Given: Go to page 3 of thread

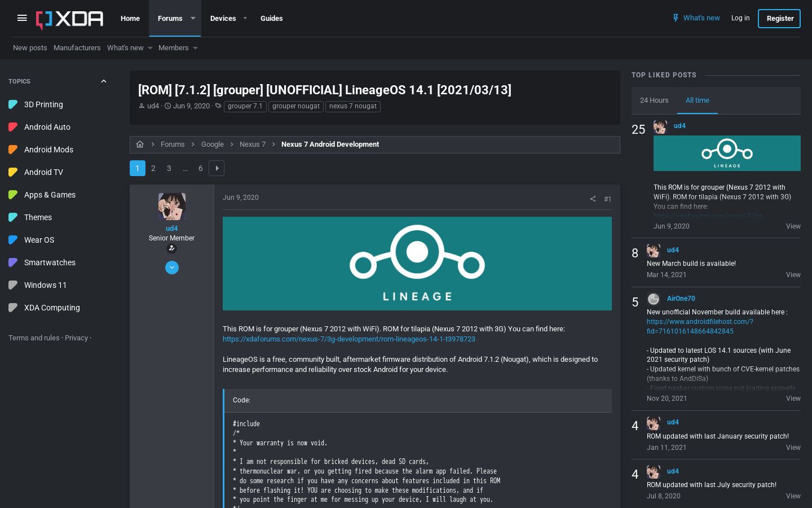Looking at the screenshot, I should (x=169, y=168).
